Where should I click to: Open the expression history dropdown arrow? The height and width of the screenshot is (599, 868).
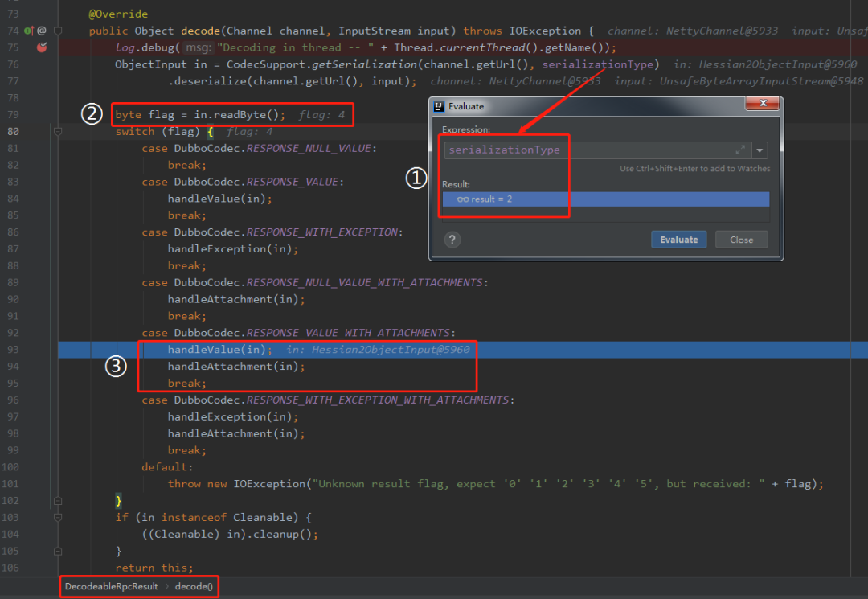coord(760,150)
